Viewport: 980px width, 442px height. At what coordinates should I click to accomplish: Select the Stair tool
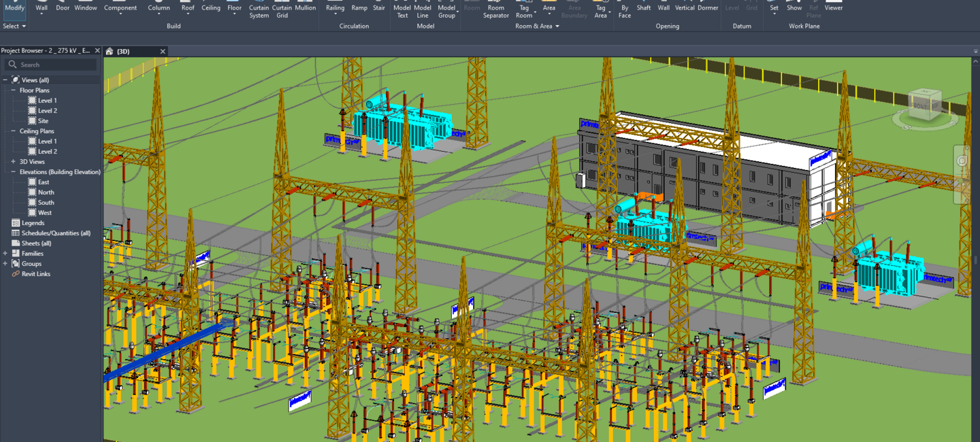coord(378,7)
